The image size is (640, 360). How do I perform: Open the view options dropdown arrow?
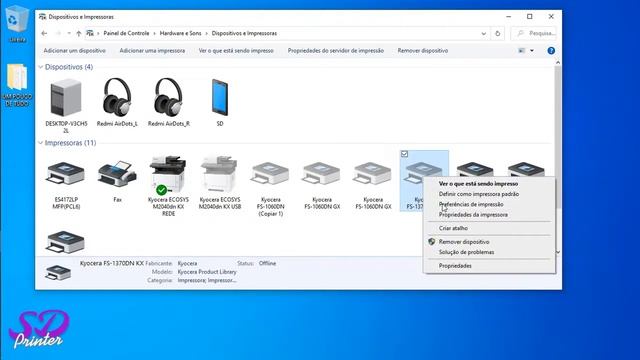[x=532, y=51]
